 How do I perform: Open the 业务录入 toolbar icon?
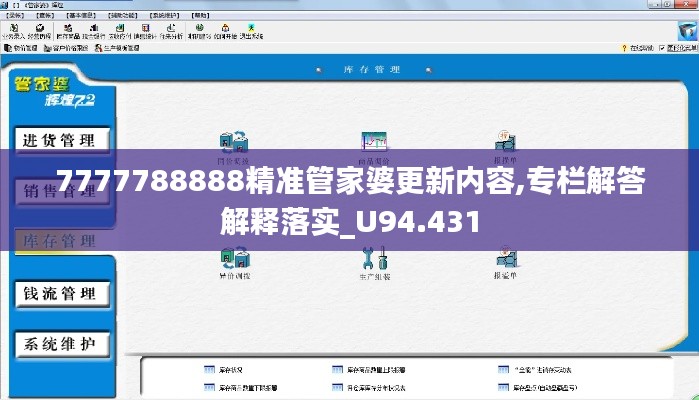point(13,31)
